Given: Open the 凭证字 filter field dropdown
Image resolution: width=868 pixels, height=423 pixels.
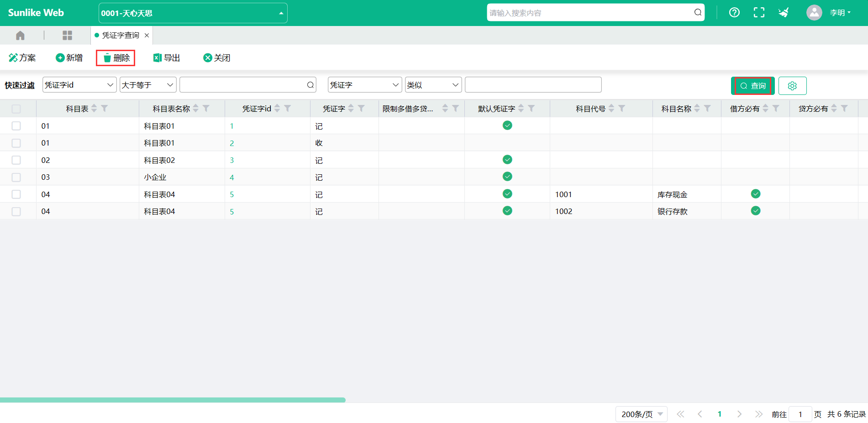Looking at the screenshot, I should pos(365,85).
